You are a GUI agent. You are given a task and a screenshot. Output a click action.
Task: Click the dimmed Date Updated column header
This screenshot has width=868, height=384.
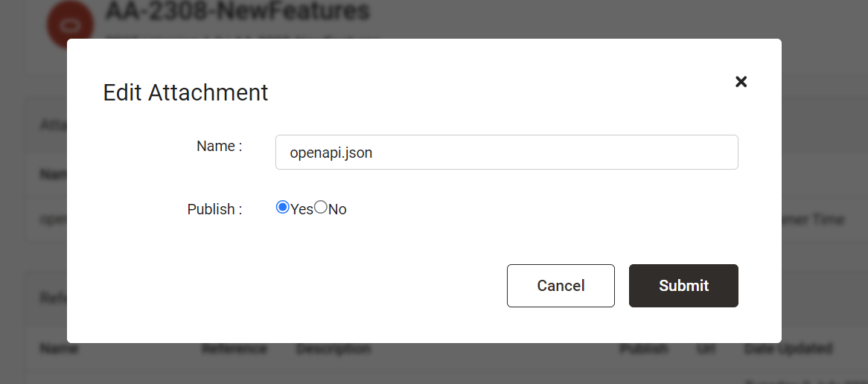(788, 348)
